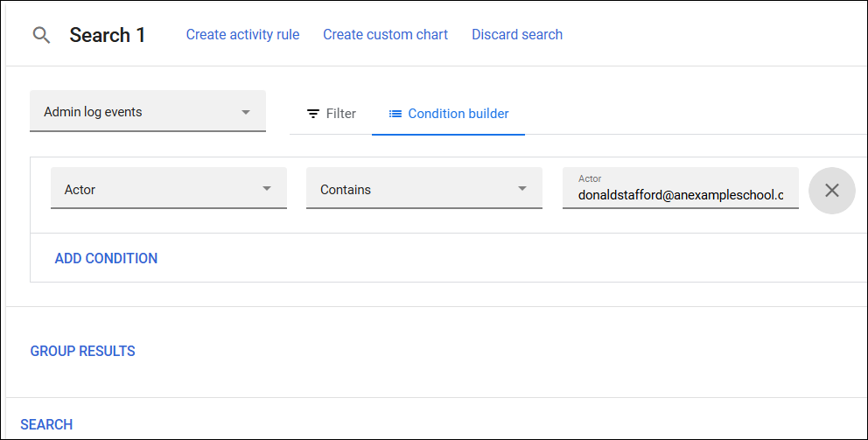Image resolution: width=868 pixels, height=440 pixels.
Task: Select the Condition builder tab
Action: pyautogui.click(x=449, y=114)
